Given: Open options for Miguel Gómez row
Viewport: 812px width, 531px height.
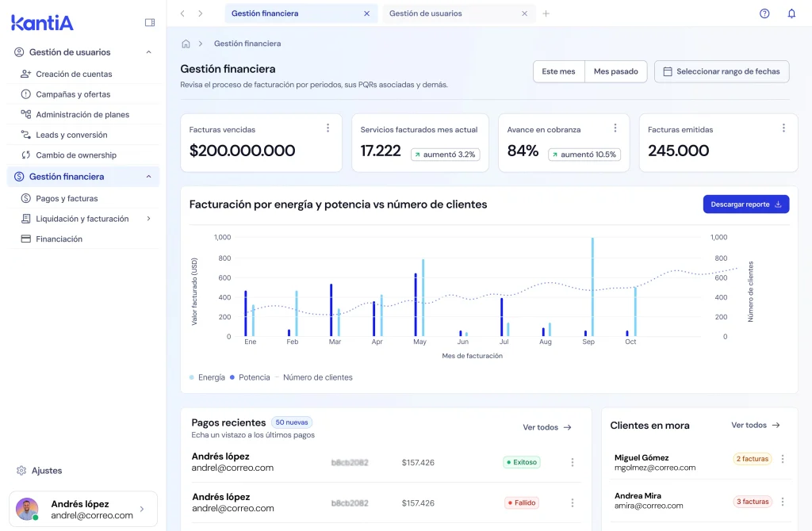Looking at the screenshot, I should point(783,459).
